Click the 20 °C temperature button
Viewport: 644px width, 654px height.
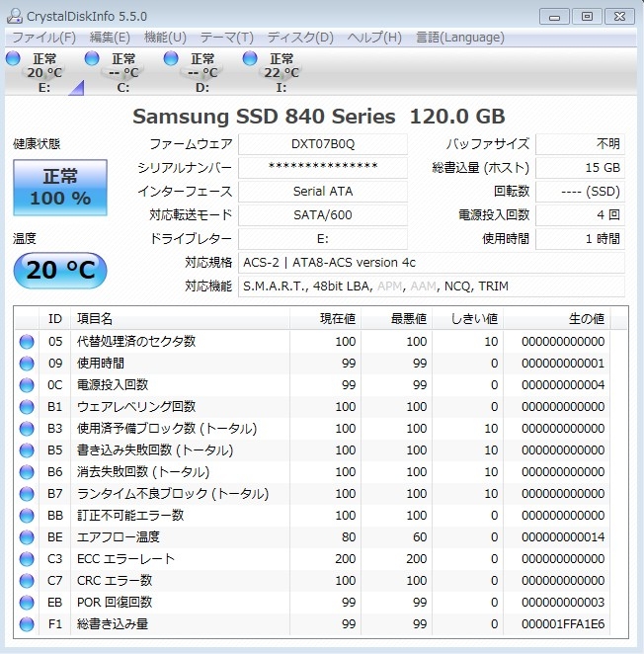click(x=59, y=270)
